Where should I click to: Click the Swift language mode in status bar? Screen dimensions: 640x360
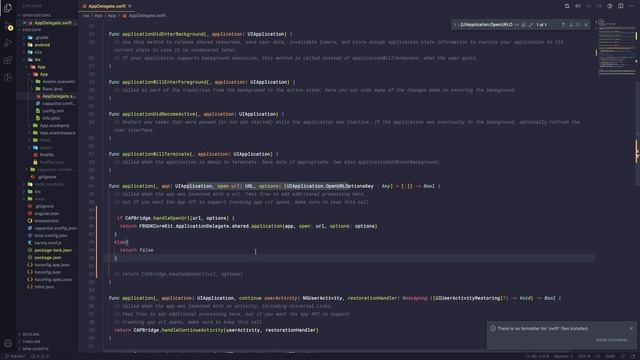tap(610, 356)
